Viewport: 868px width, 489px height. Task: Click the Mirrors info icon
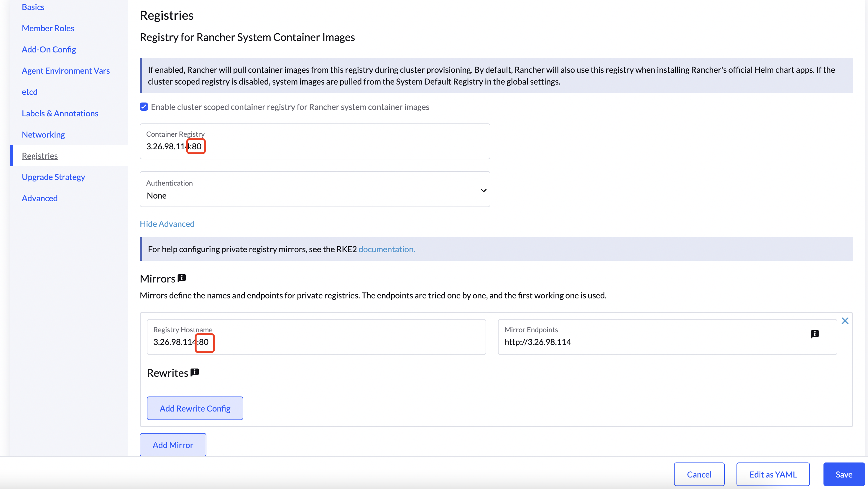click(x=182, y=278)
